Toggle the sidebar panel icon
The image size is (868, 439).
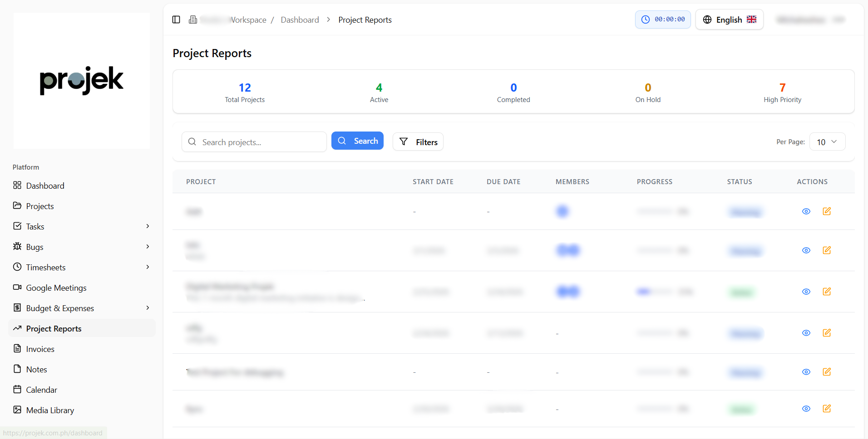176,20
